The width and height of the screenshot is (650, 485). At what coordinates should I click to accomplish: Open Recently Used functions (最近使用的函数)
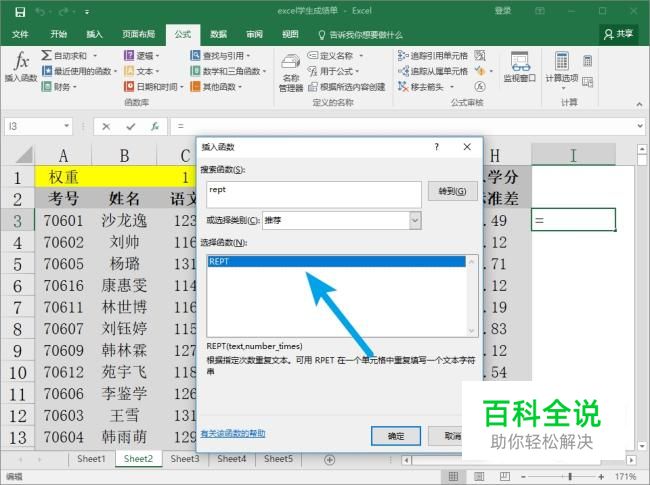point(80,71)
